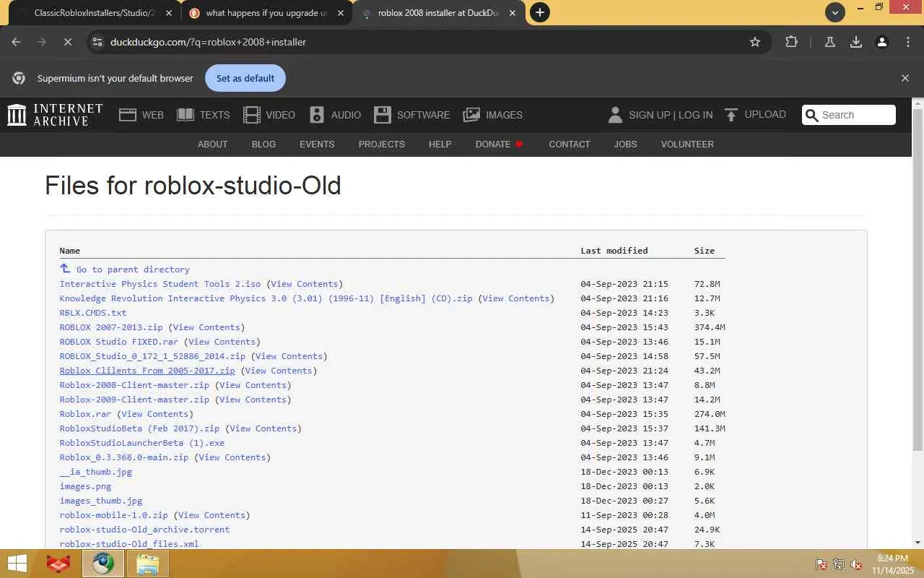Click the red fox app in taskbar

[x=58, y=564]
